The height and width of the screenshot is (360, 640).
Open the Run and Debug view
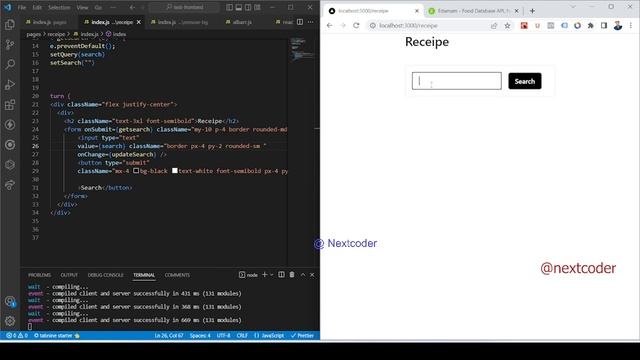(x=10, y=84)
